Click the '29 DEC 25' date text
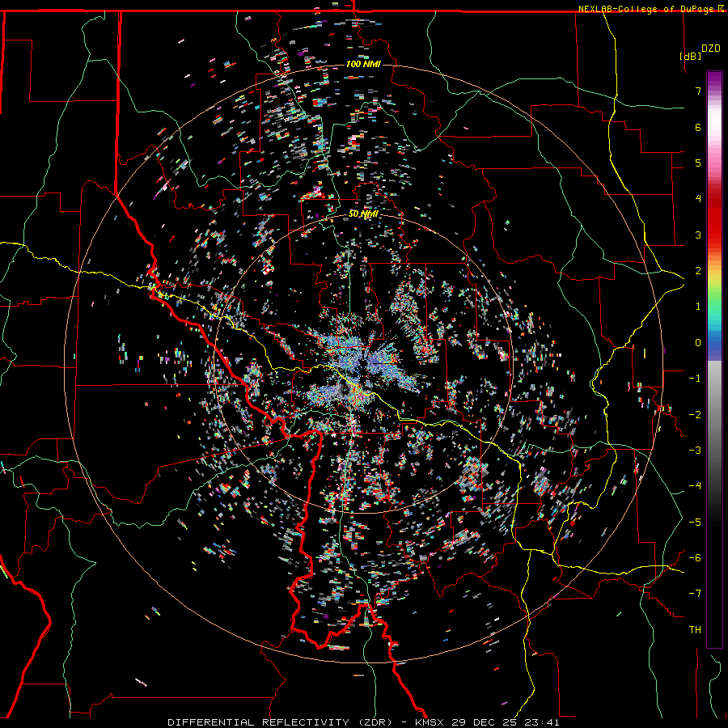This screenshot has width=728, height=728. (485, 722)
